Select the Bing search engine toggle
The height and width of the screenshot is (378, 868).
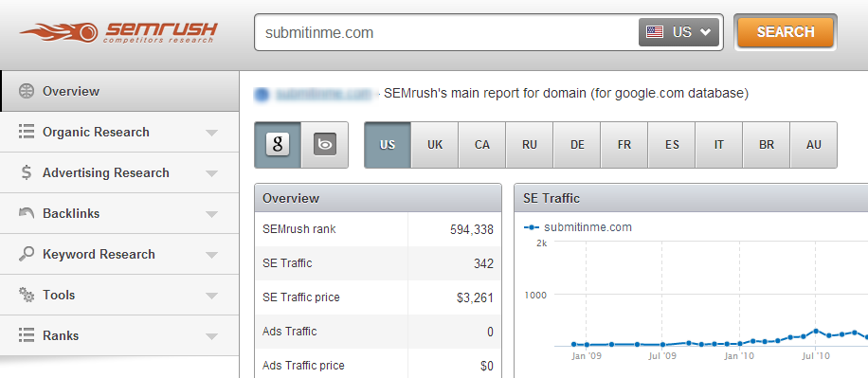click(x=325, y=145)
